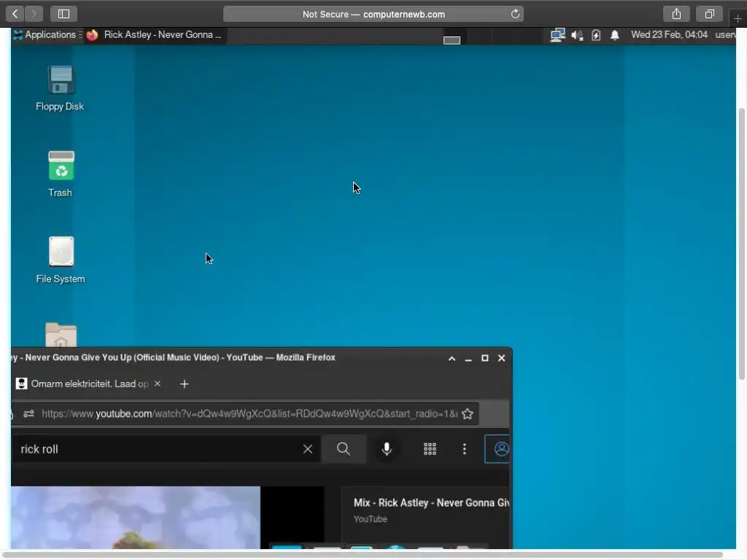This screenshot has height=560, width=747.
Task: Open the YouTube apps grid
Action: point(430,449)
